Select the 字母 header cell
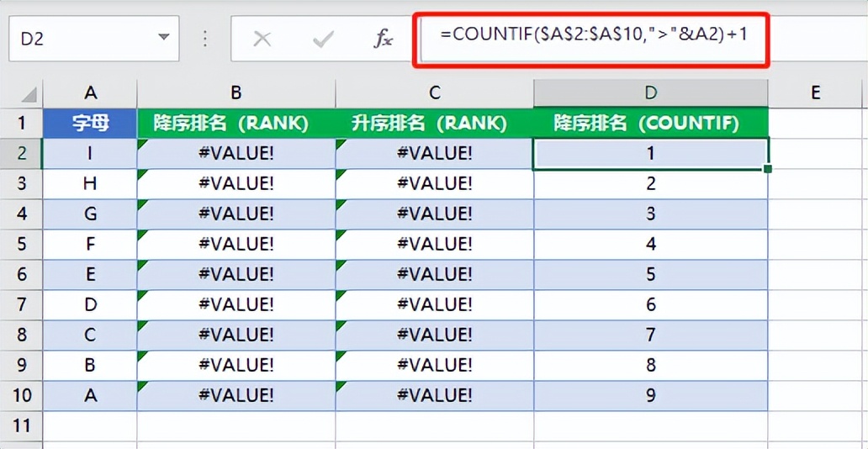 point(90,124)
